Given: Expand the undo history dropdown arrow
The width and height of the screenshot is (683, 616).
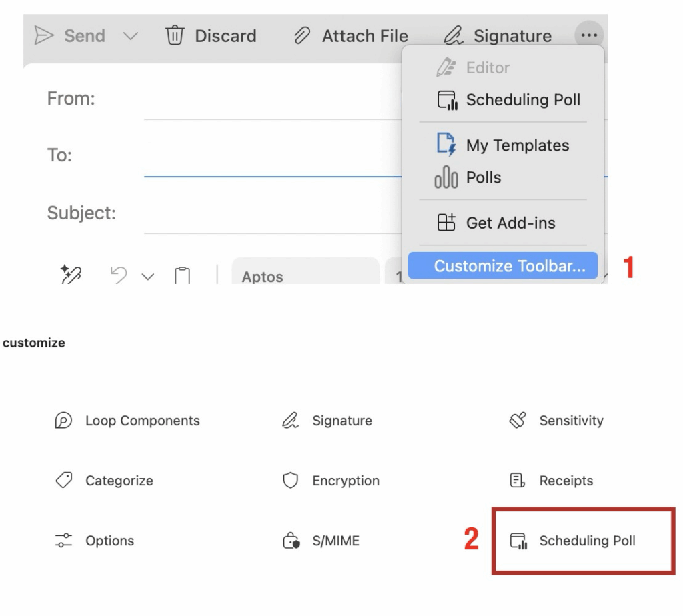Looking at the screenshot, I should pyautogui.click(x=147, y=276).
